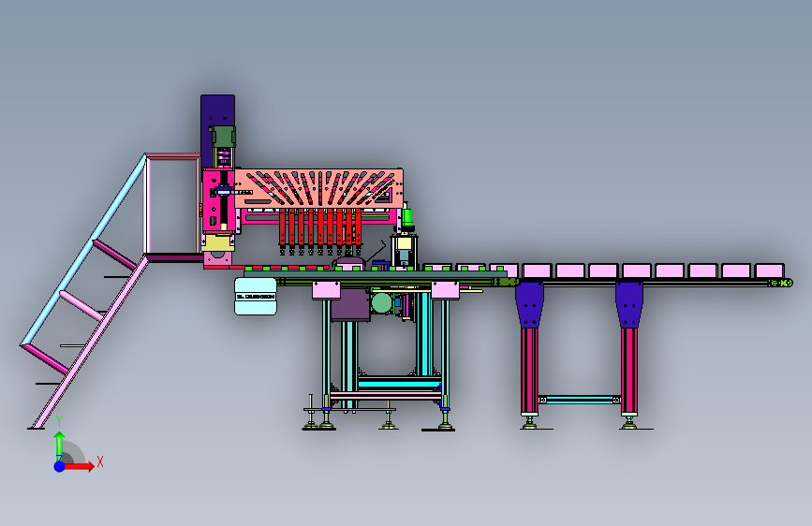Select the green round motor under the table
This screenshot has width=812, height=526.
[382, 303]
